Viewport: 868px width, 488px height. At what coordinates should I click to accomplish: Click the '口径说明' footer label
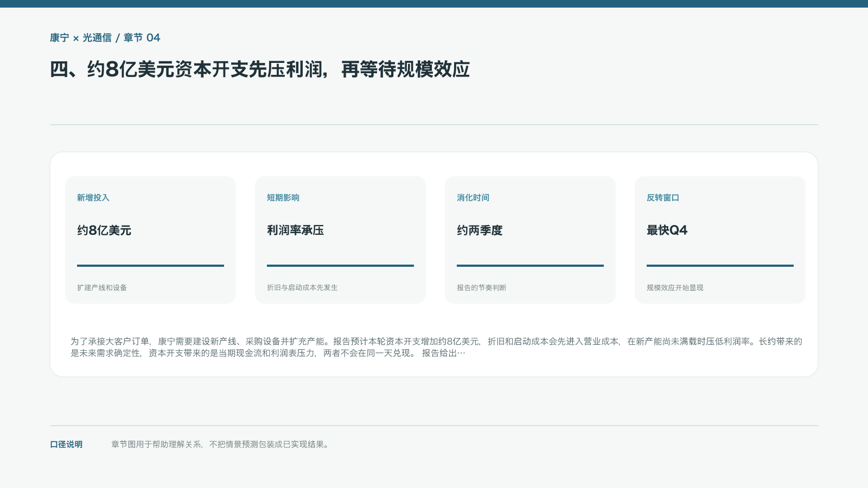click(66, 445)
